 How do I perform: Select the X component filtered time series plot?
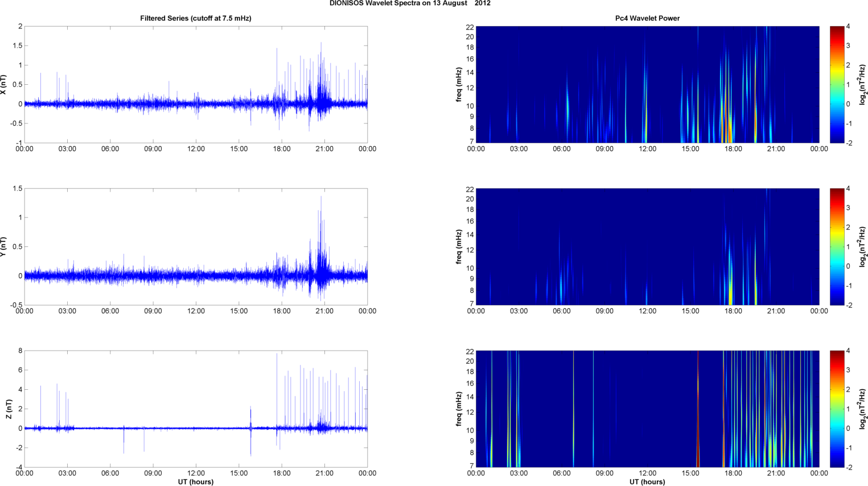[196, 85]
